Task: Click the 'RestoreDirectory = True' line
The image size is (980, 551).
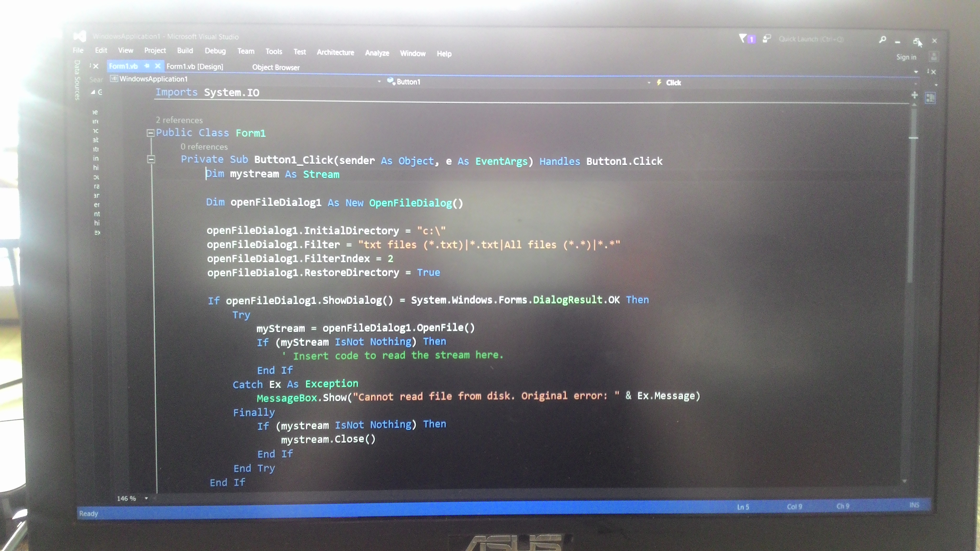Action: tap(323, 273)
